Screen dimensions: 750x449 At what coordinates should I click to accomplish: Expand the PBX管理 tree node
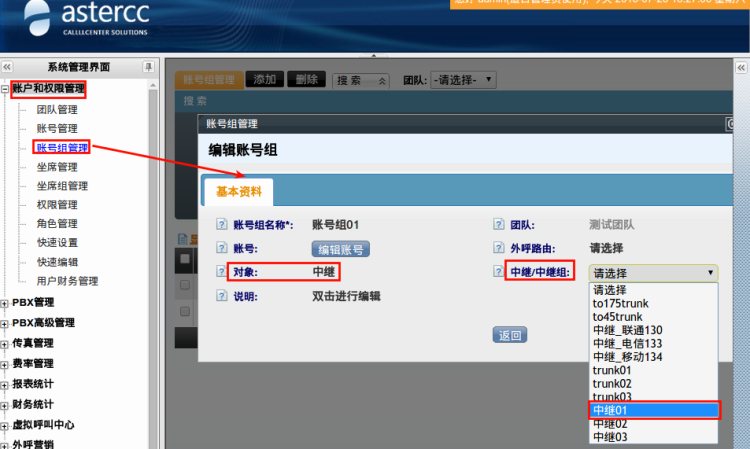point(5,303)
